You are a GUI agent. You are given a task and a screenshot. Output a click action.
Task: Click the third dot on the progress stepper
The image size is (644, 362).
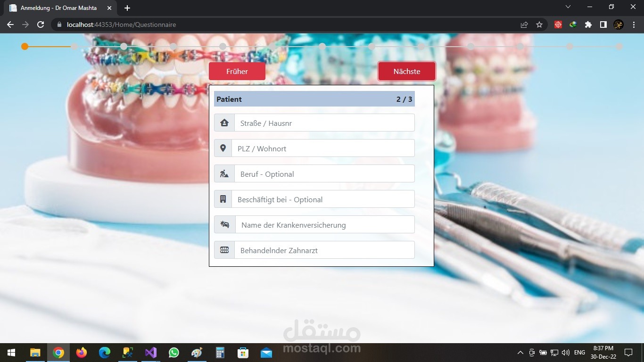[124, 47]
